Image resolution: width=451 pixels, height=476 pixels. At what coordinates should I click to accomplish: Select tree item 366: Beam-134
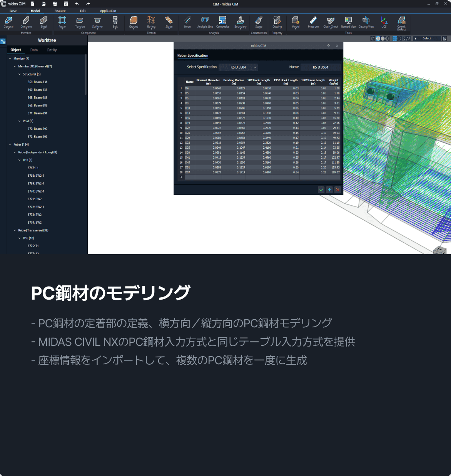tap(37, 82)
